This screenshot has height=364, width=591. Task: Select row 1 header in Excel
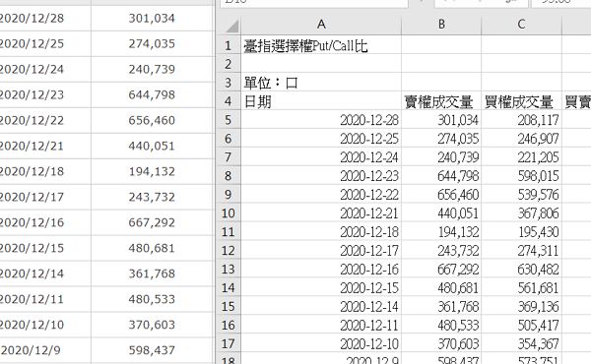(229, 45)
